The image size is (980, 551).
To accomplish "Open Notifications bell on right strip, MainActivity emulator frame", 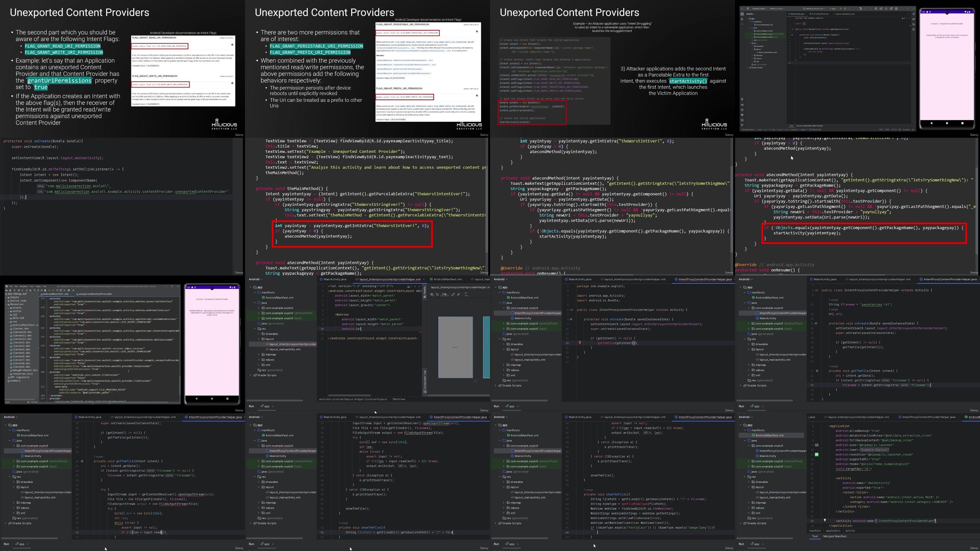I will [914, 14].
